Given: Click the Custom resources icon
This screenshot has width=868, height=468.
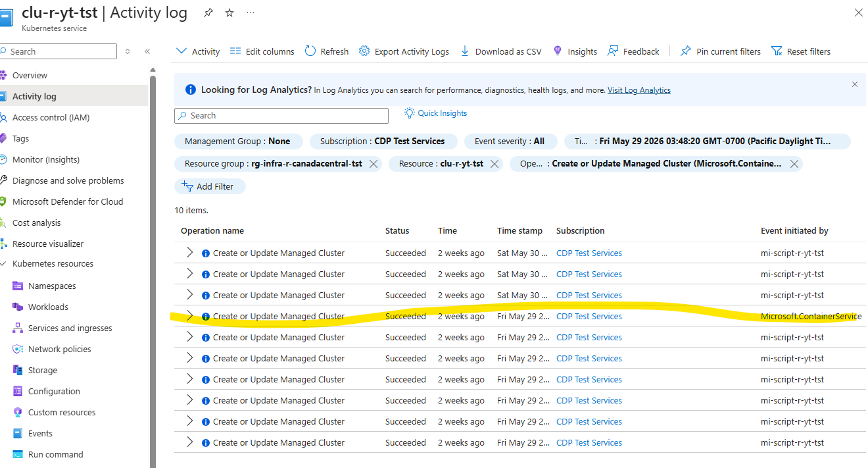Looking at the screenshot, I should [x=18, y=412].
